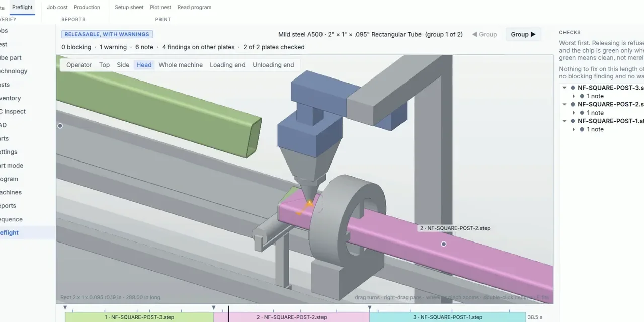Select NF-SQUARE-POST-1 in the Checks tree
The width and height of the screenshot is (644, 322).
(x=610, y=121)
